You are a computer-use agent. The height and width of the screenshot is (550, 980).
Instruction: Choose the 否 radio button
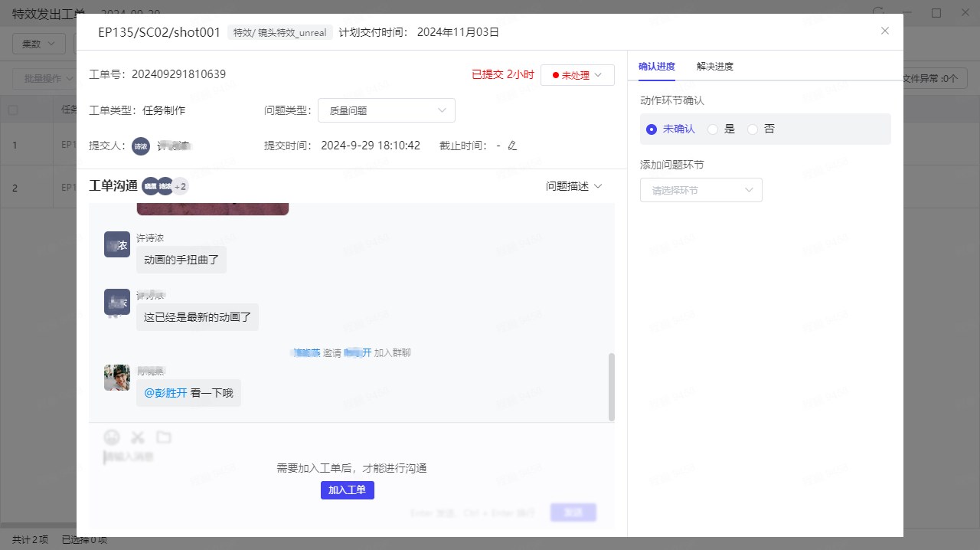pyautogui.click(x=753, y=129)
